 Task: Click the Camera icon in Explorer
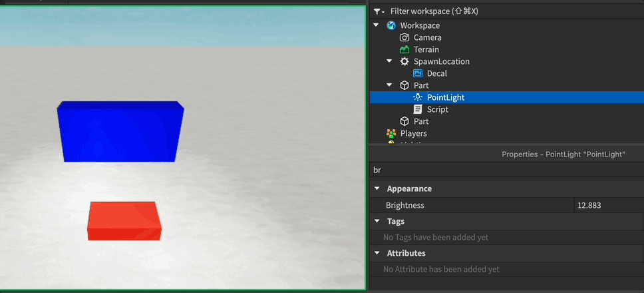click(404, 37)
